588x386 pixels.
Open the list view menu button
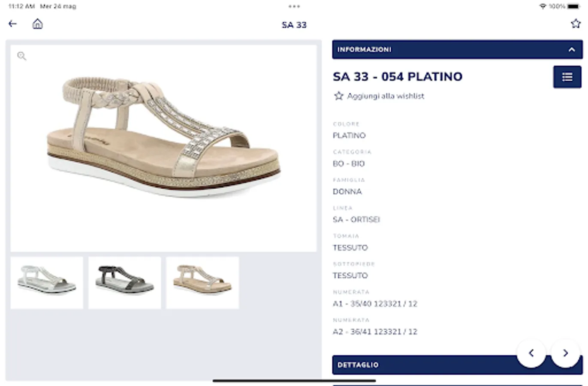(567, 77)
